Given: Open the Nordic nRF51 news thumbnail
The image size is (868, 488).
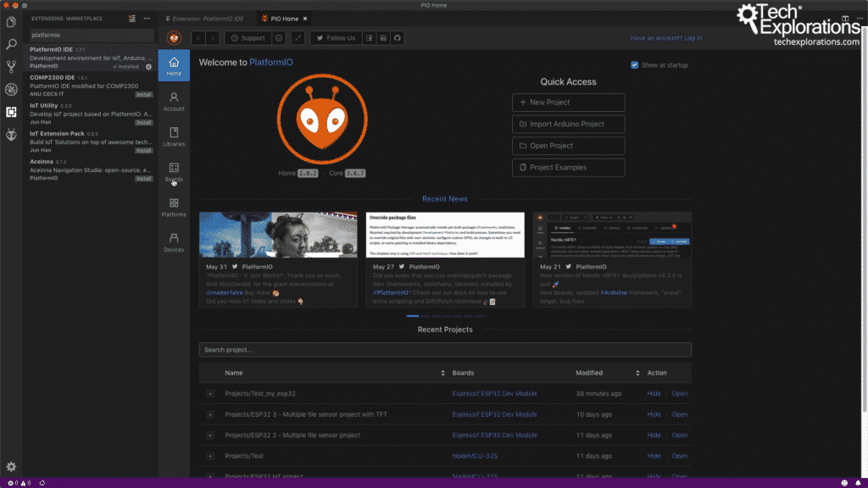Looking at the screenshot, I should pos(612,235).
